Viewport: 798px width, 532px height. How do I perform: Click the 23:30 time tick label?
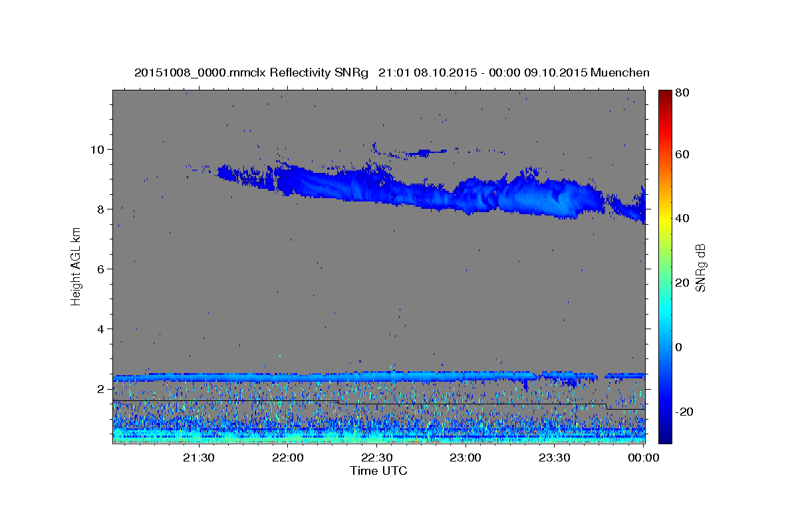tap(555, 458)
